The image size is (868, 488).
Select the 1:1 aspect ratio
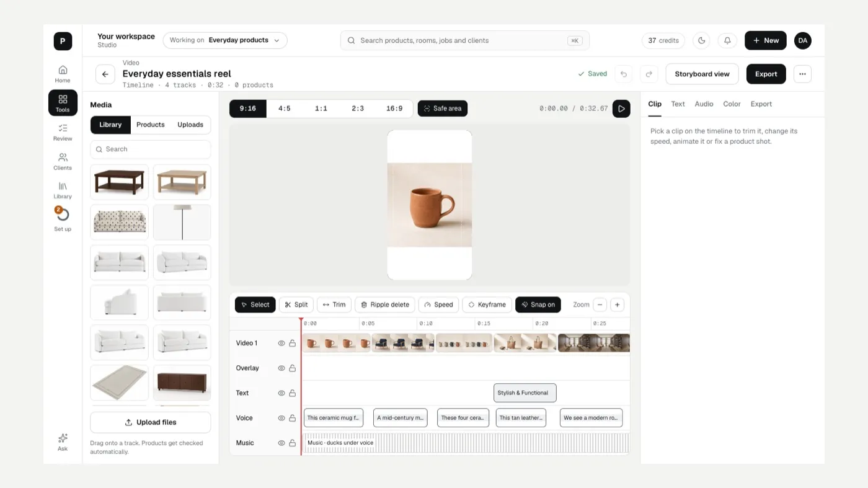tap(321, 109)
